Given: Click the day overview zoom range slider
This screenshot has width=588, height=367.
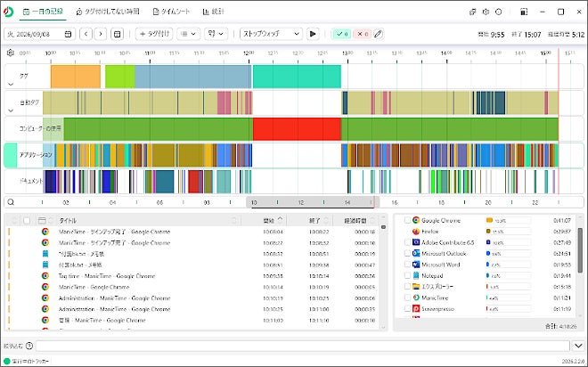Looking at the screenshot, I should pos(313,202).
